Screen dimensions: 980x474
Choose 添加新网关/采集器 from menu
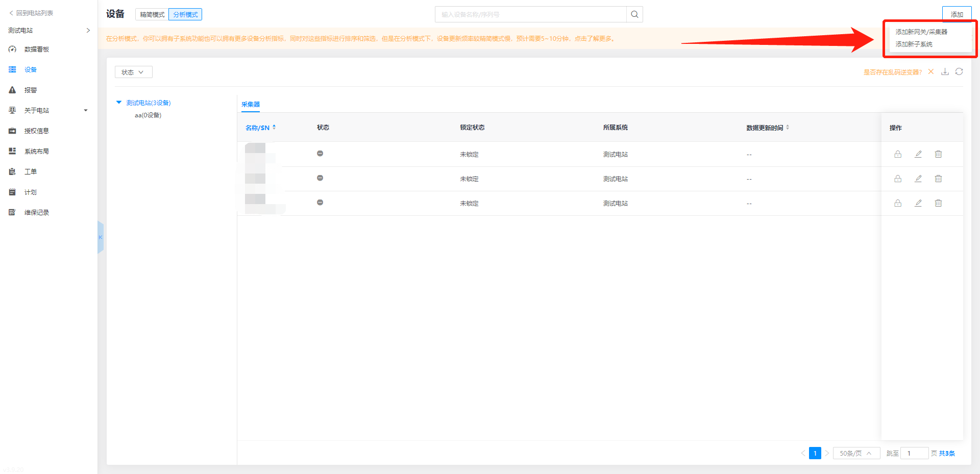tap(921, 32)
